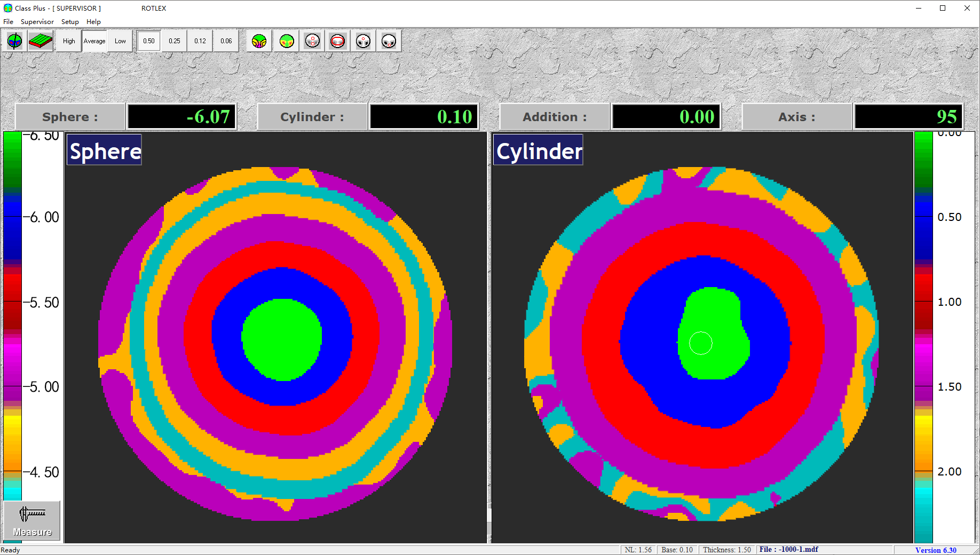The height and width of the screenshot is (555, 980).
Task: Click the Sphere color scale bar
Action: [13, 315]
